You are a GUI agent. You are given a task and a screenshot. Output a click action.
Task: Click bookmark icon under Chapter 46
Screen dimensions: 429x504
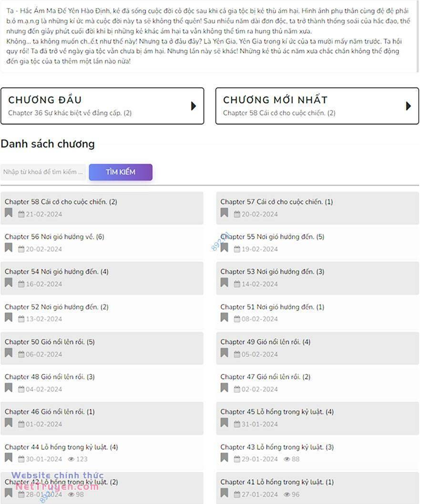coord(9,423)
